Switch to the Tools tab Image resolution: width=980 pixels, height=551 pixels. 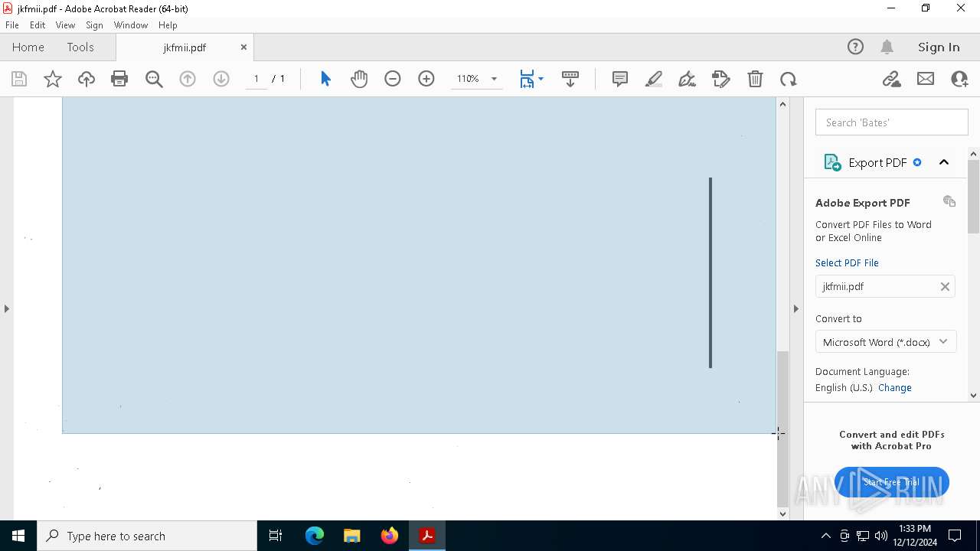coord(80,47)
